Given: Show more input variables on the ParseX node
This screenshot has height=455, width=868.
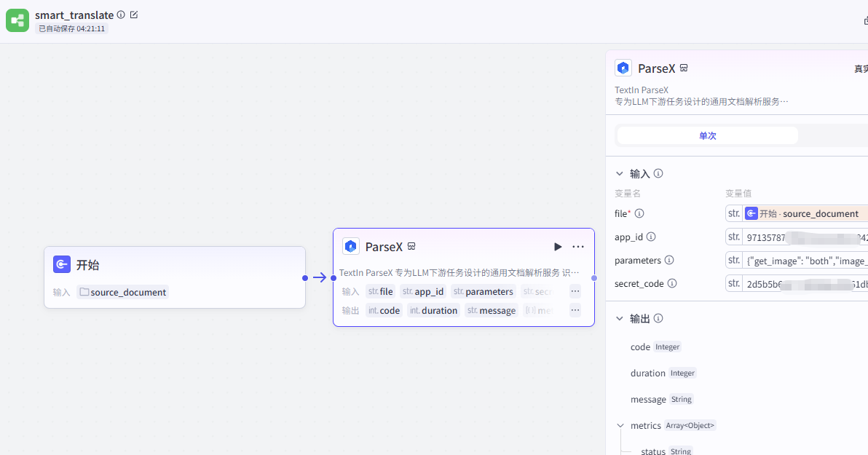Looking at the screenshot, I should [x=575, y=291].
